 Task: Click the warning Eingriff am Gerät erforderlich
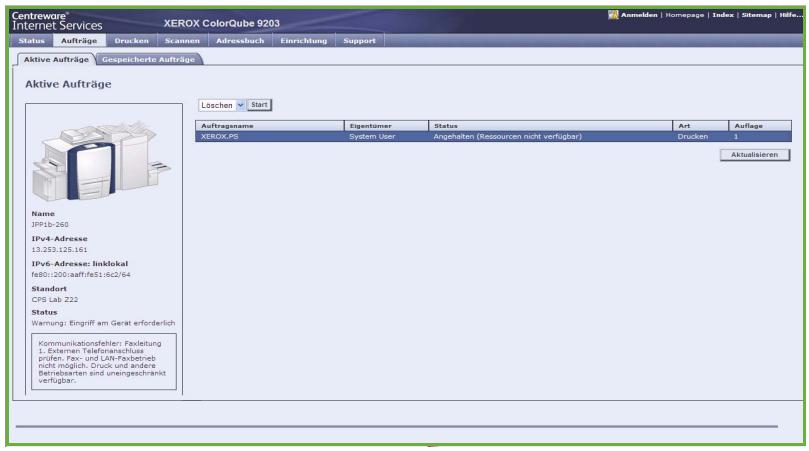[x=103, y=323]
